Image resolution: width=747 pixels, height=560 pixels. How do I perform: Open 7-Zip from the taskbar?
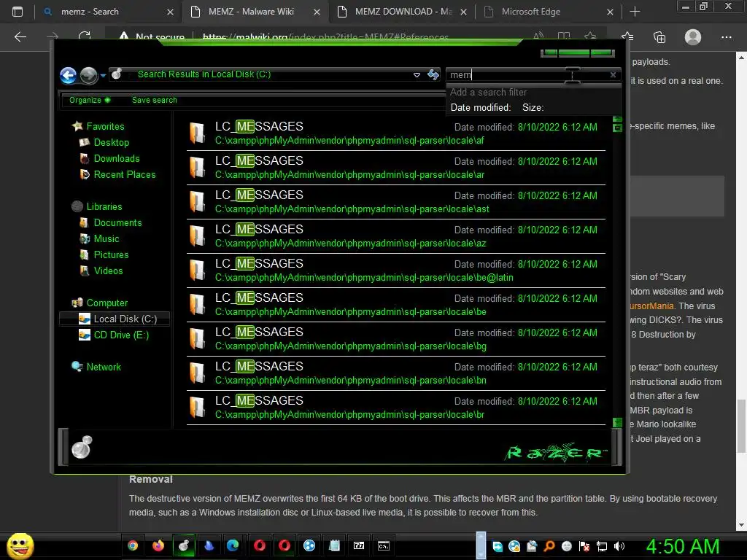pyautogui.click(x=359, y=545)
